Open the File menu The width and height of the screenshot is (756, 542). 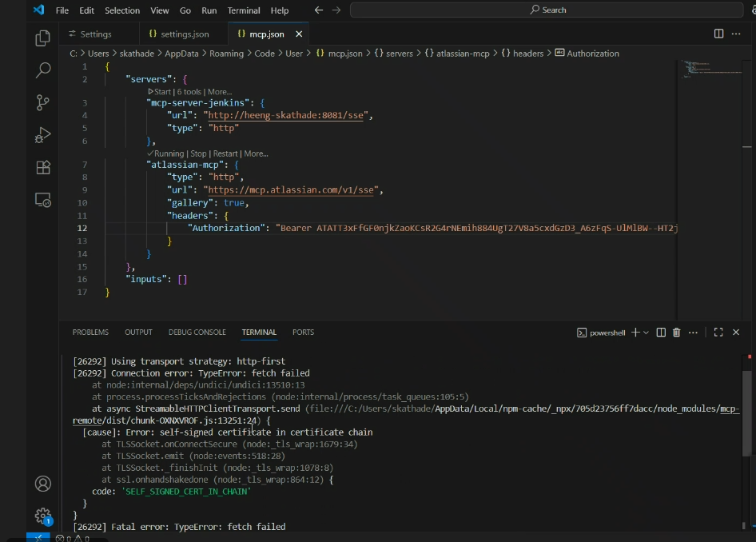coord(62,10)
